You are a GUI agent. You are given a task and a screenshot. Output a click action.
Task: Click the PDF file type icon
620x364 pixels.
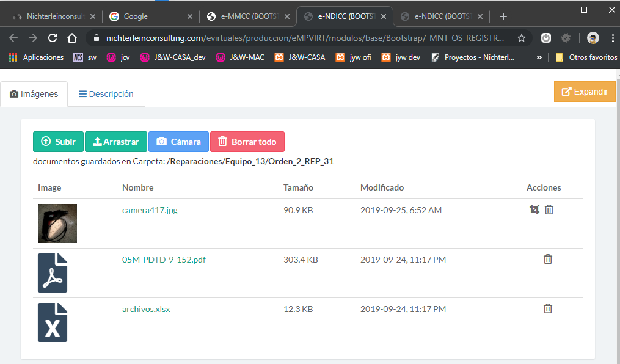[x=53, y=273]
